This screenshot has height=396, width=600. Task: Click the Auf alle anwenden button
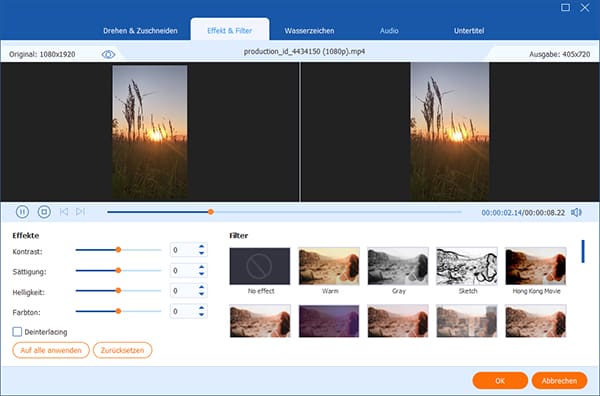click(x=51, y=350)
